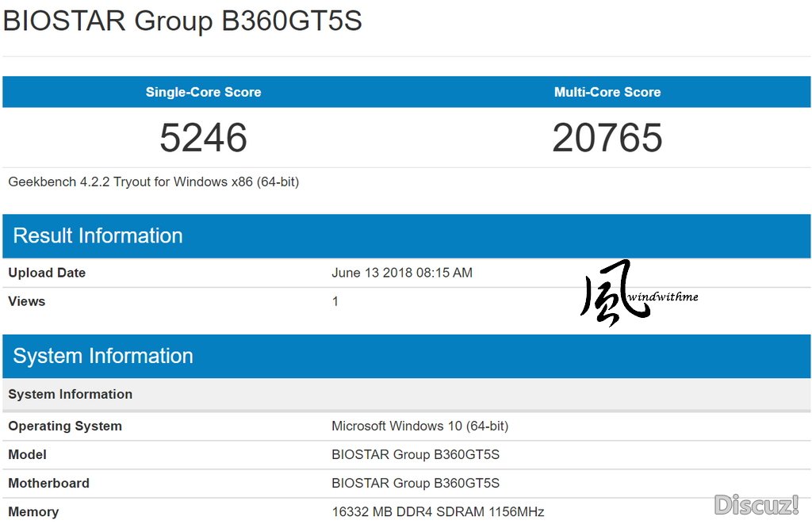This screenshot has width=812, height=524.
Task: Select the Memory row label
Action: (33, 512)
